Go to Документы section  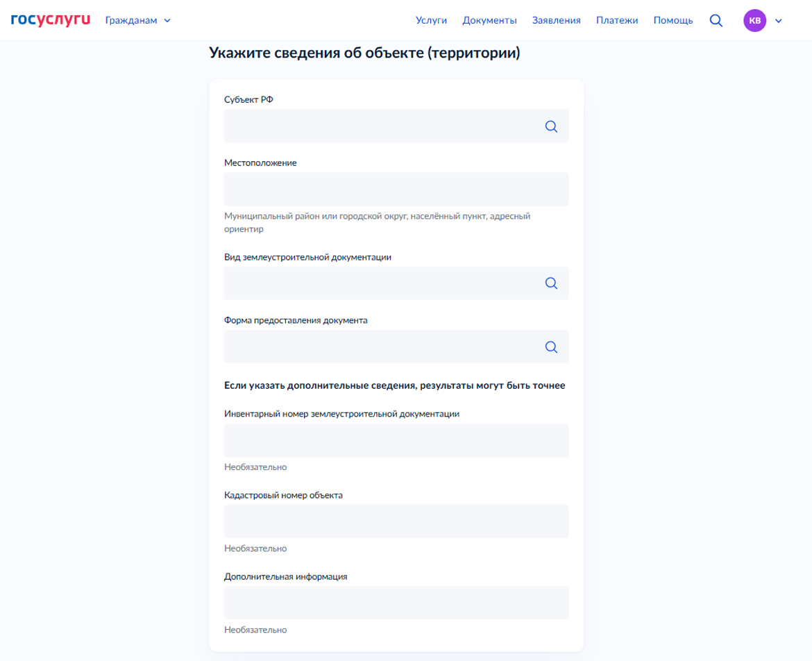489,20
